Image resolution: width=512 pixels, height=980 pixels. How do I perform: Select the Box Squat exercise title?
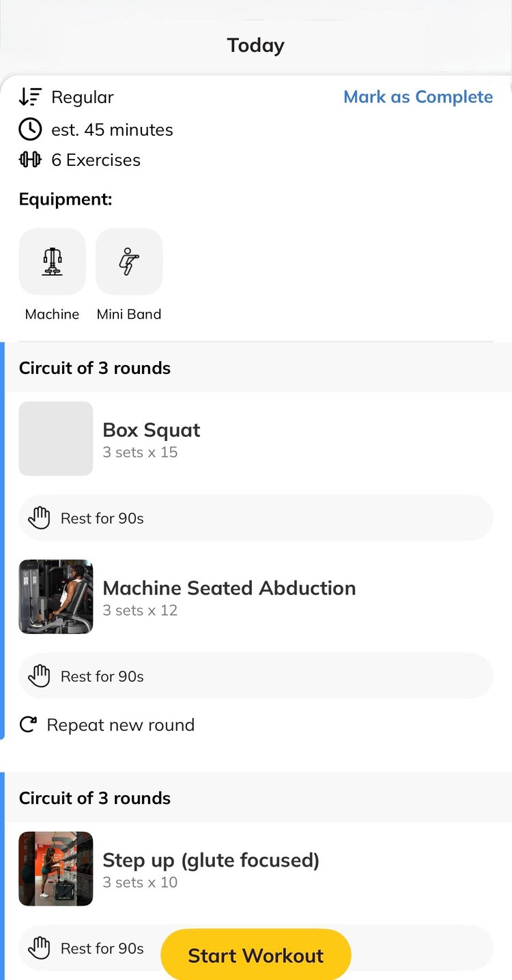pos(152,430)
